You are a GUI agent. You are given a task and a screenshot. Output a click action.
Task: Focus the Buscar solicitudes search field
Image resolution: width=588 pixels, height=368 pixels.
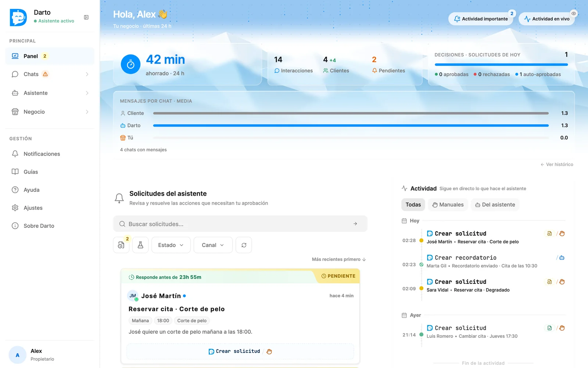[x=240, y=224]
